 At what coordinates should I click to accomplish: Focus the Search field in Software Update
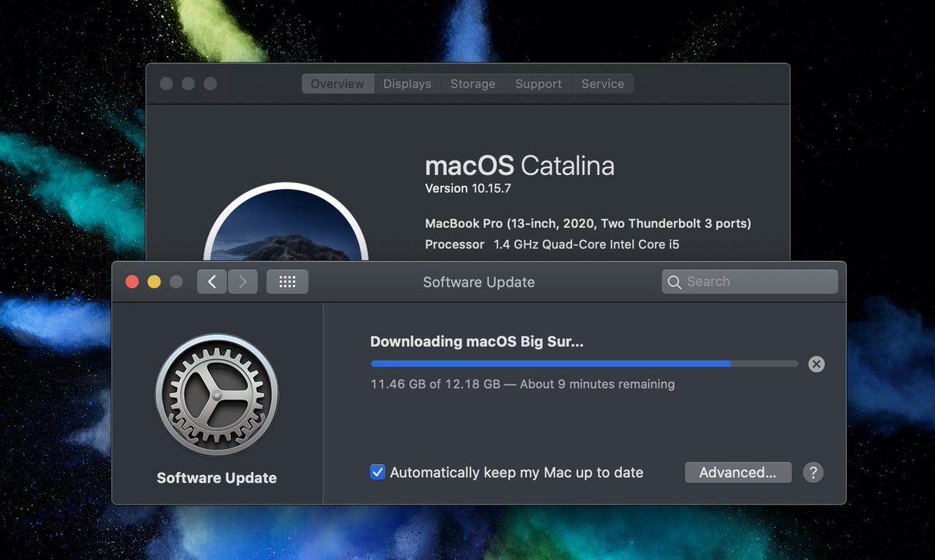[x=750, y=282]
